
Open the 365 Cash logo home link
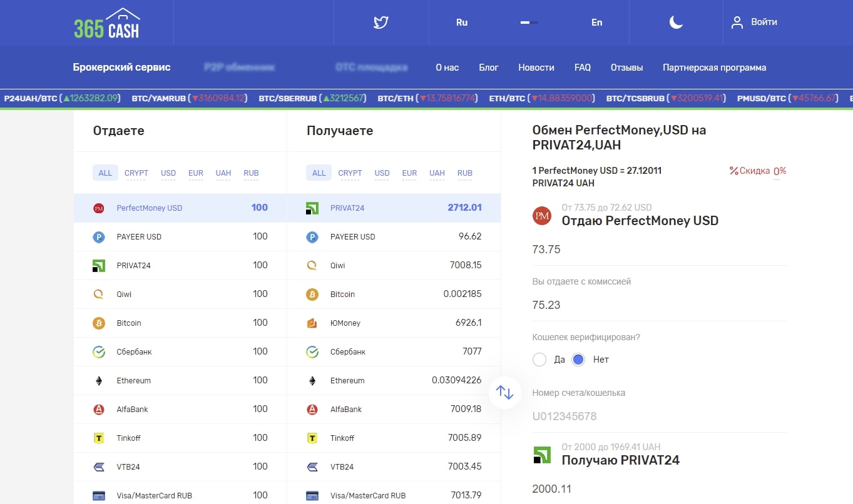107,24
